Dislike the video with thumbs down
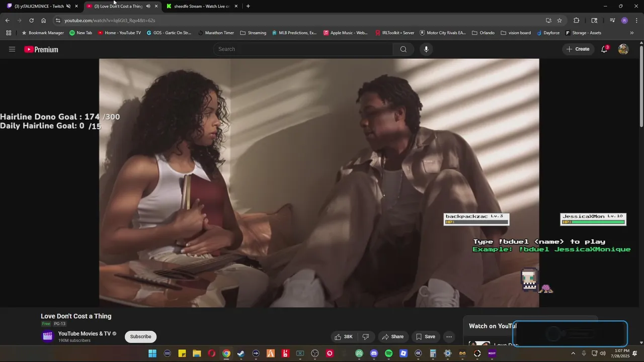 point(366,337)
